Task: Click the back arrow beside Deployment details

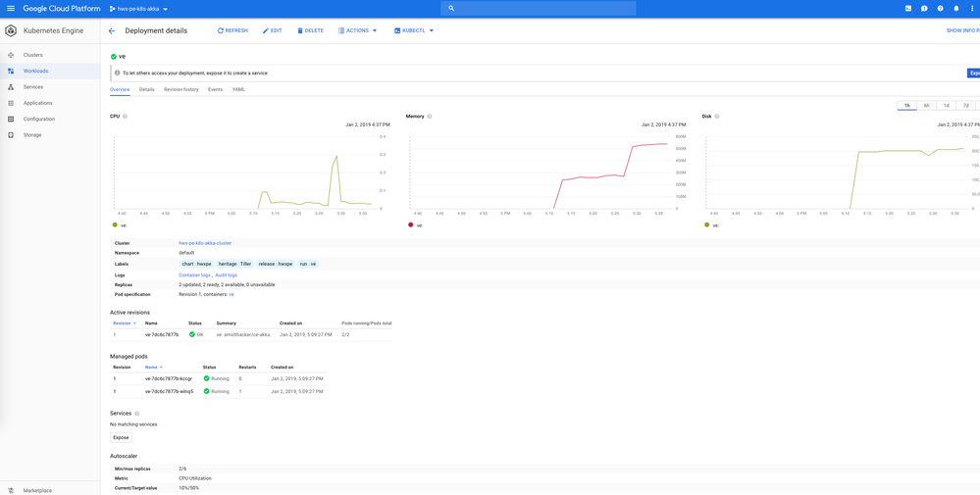Action: coord(112,31)
